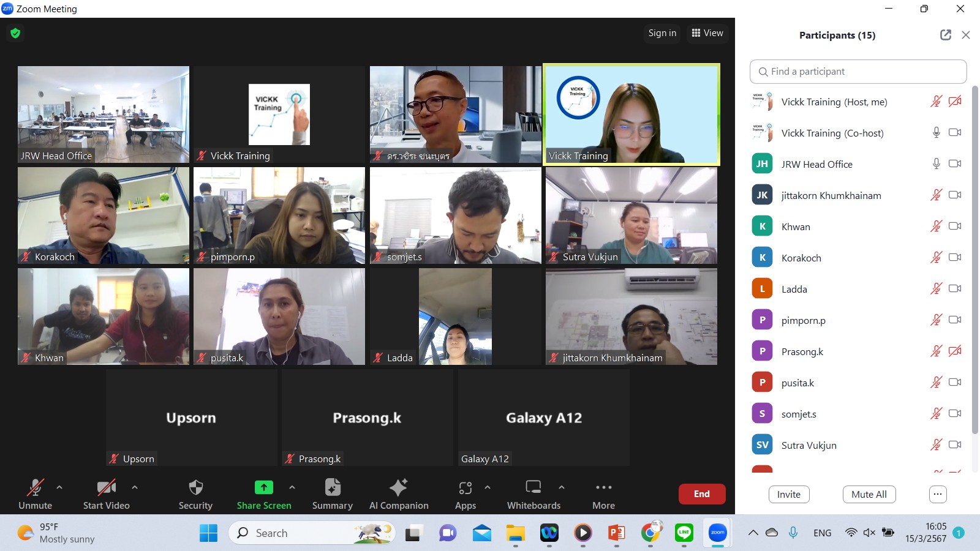Screen dimensions: 980x551
Task: Open PowerPoint from taskbar
Action: pos(617,533)
